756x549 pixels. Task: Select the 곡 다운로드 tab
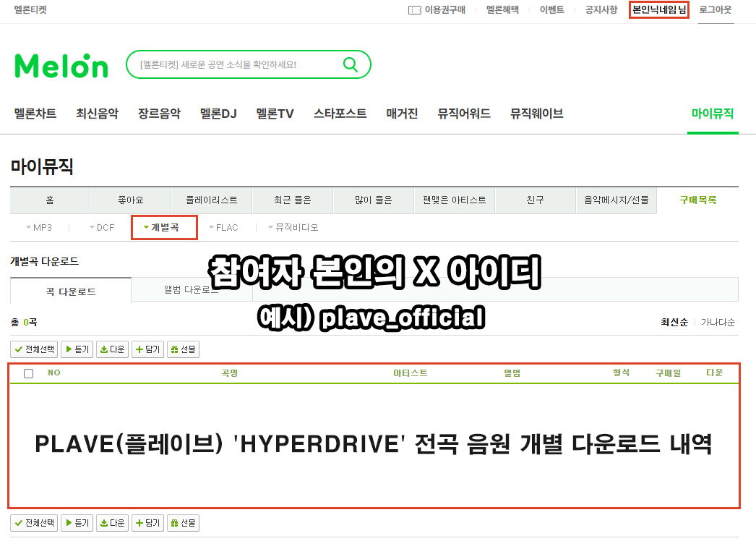[71, 291]
